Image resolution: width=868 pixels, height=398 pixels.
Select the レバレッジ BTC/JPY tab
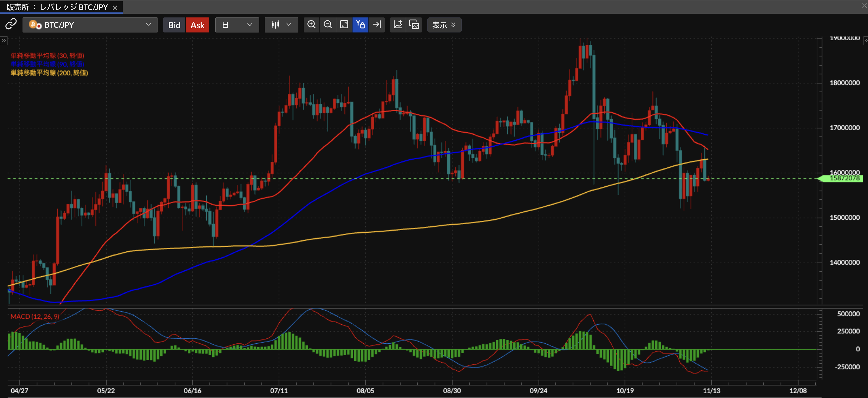(57, 7)
